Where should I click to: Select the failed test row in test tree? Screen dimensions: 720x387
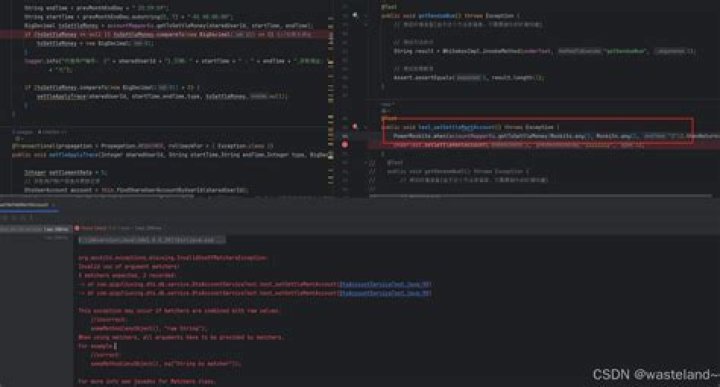35,229
